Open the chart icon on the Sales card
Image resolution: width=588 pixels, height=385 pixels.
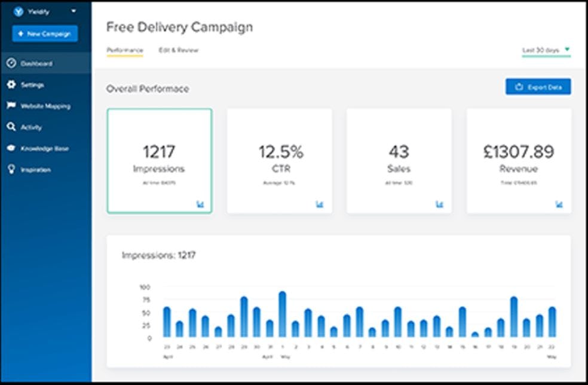[439, 204]
